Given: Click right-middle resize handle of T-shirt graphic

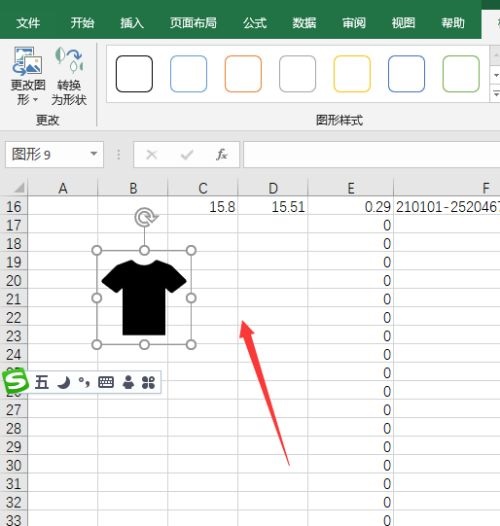Looking at the screenshot, I should [191, 298].
